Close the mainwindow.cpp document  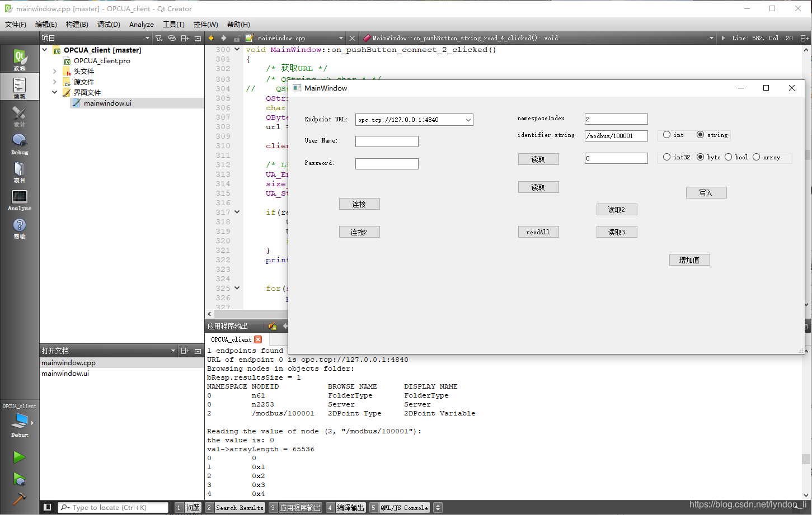352,38
